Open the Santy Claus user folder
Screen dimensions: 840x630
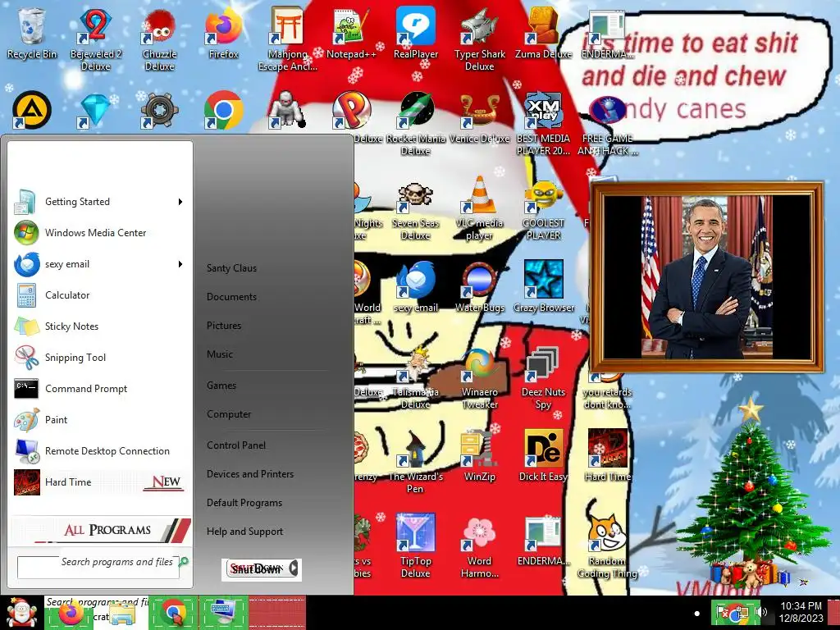click(x=231, y=268)
